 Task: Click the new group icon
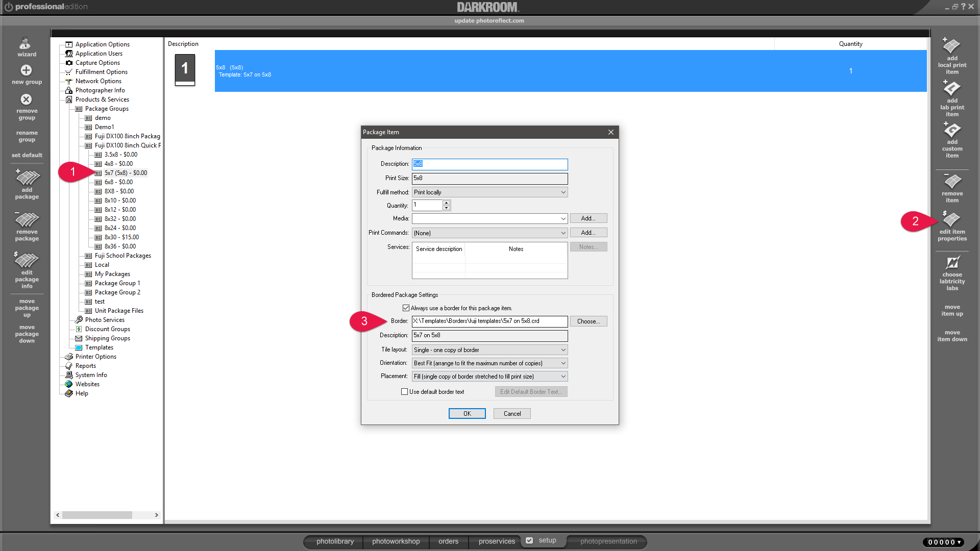[27, 70]
